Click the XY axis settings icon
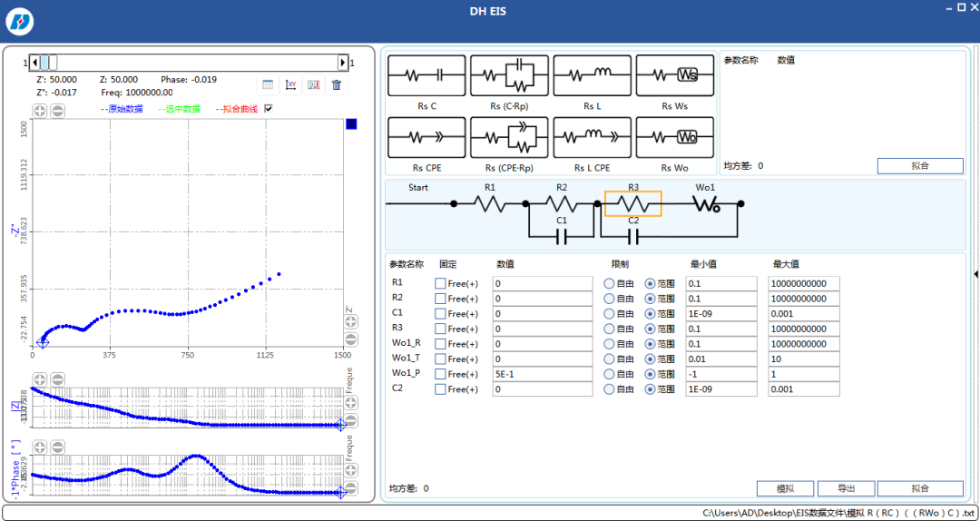This screenshot has height=521, width=980. 290,85
